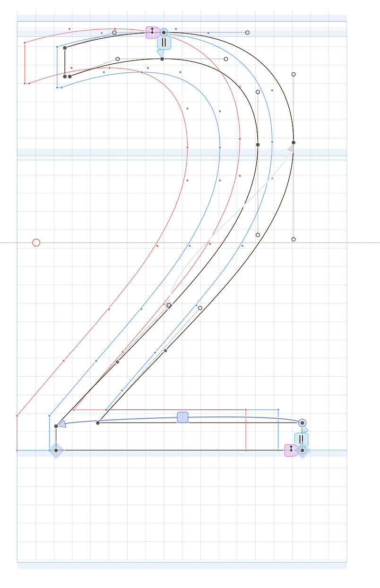The image size is (380, 588).
Task: Select the topmost curve node of the 2
Action: click(x=164, y=33)
